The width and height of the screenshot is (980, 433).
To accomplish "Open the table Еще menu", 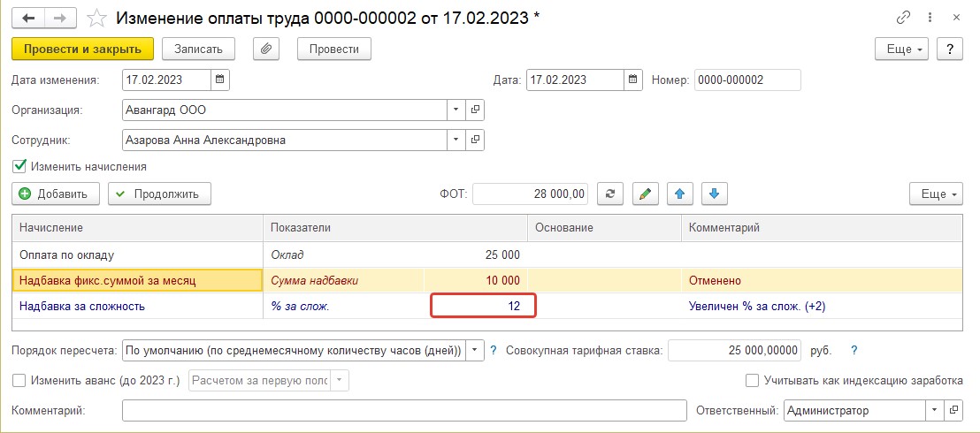I will 937,194.
